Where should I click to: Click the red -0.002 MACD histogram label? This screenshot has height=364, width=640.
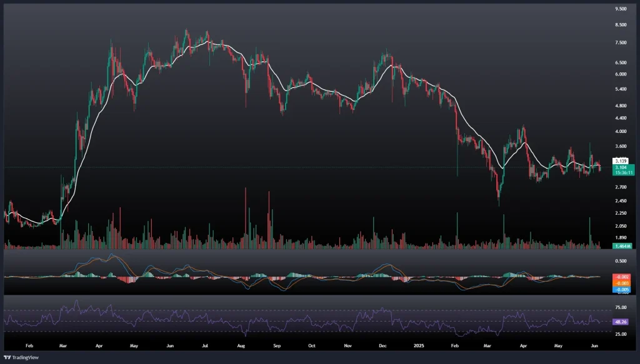pyautogui.click(x=621, y=277)
